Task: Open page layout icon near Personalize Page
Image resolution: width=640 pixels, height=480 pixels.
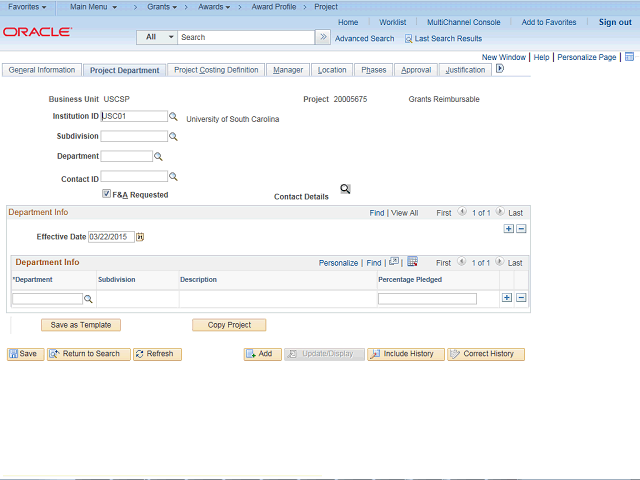Action: point(629,57)
